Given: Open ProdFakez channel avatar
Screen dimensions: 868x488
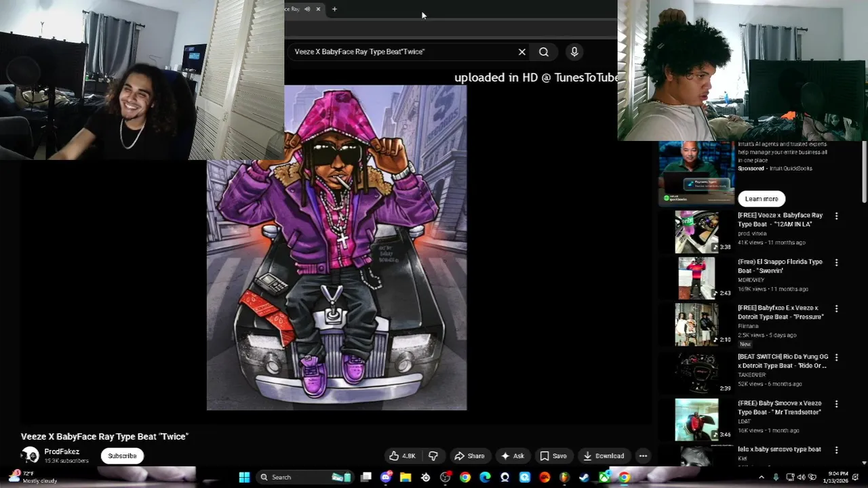Looking at the screenshot, I should point(30,455).
